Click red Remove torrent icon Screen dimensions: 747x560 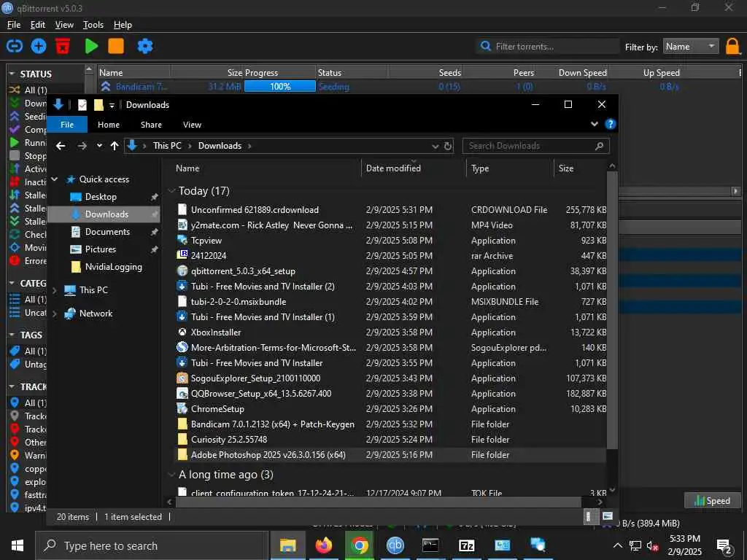(x=63, y=46)
